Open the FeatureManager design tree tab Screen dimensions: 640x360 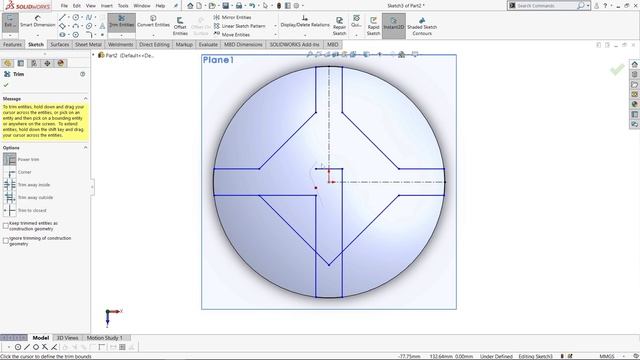click(x=7, y=63)
